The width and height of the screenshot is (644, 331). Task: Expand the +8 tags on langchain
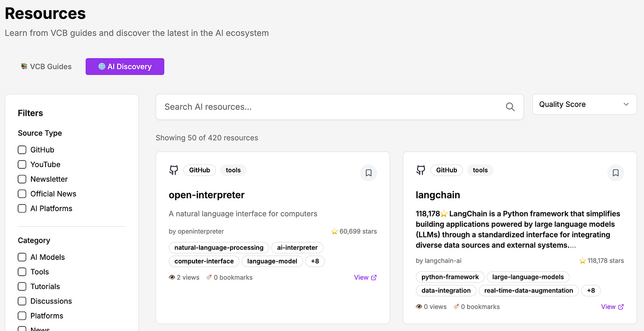coord(591,290)
